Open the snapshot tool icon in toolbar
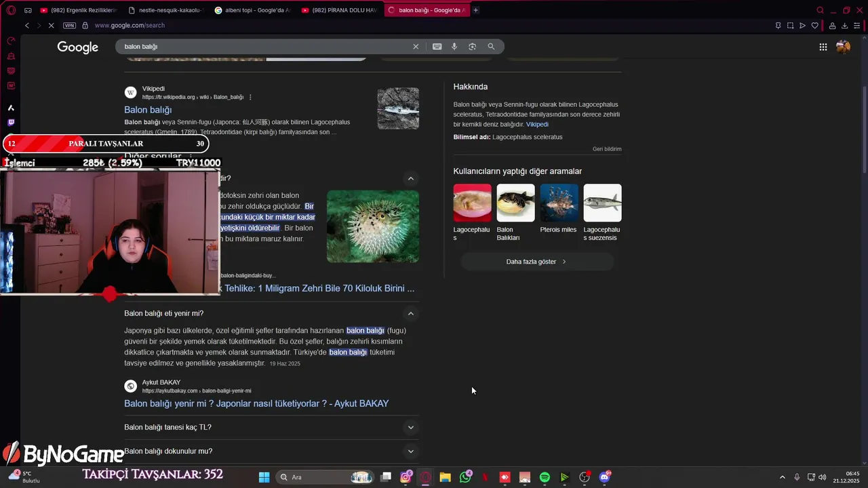 790,26
